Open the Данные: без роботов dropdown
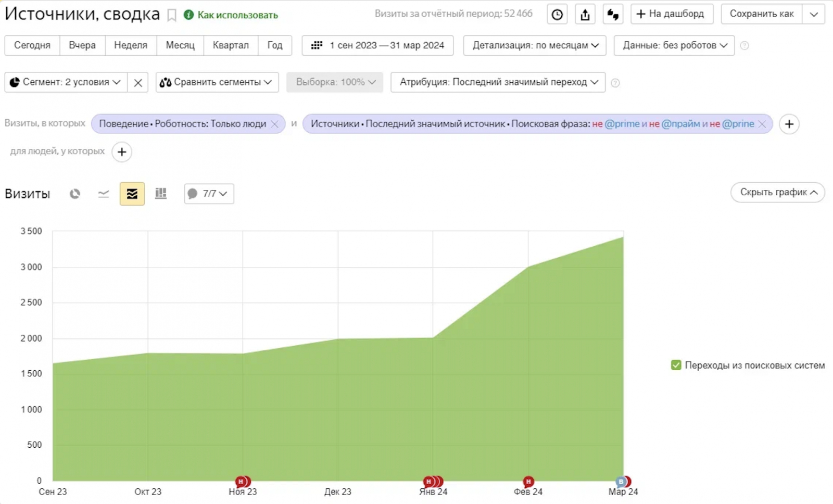This screenshot has width=833, height=504. coord(674,45)
